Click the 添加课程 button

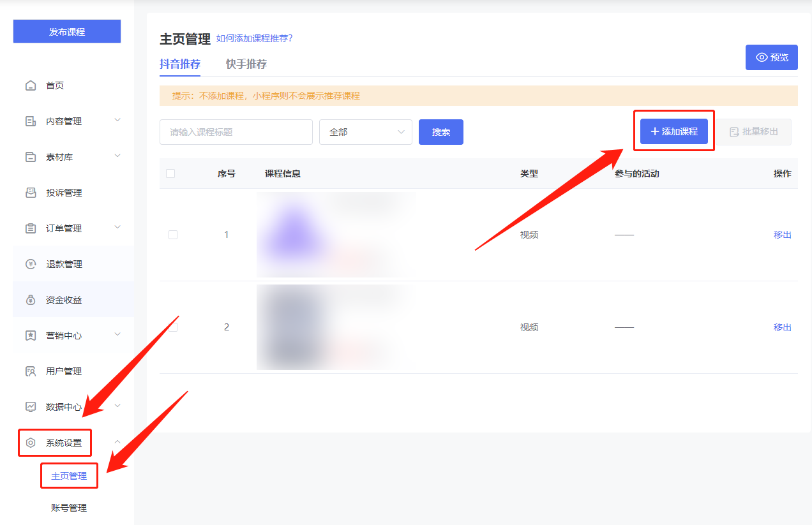tap(674, 131)
